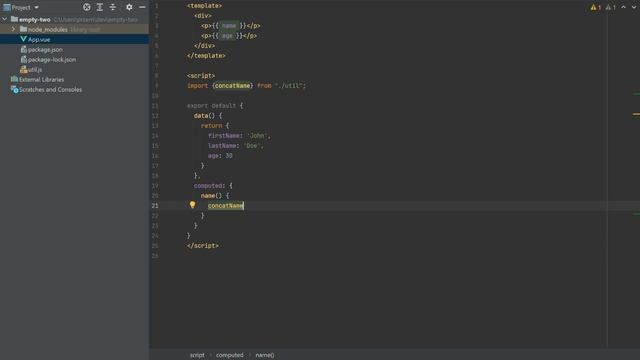Screen dimensions: 640x360
Task: Click the warning count indicator
Action: coord(596,7)
